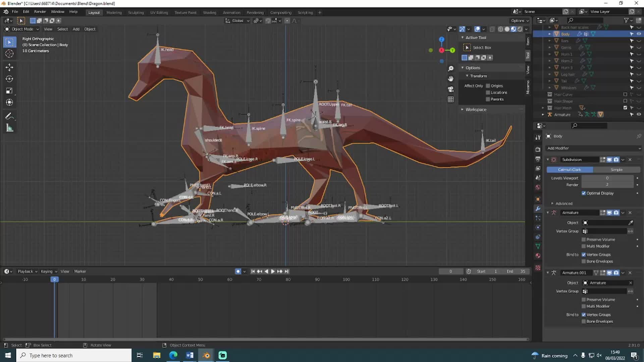644x362 pixels.
Task: Select the Scale tool in the left toolbar
Action: (x=9, y=91)
